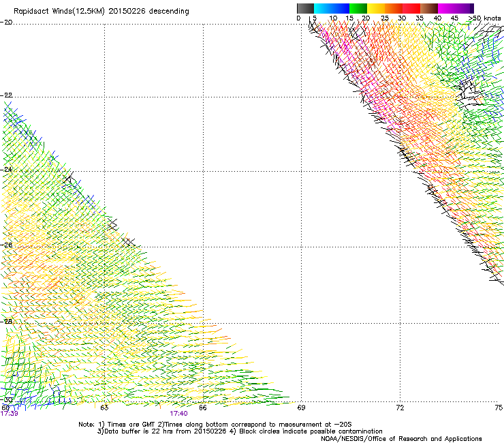Click the gray 0-5 knots color segment
This screenshot has height=443, width=504.
click(305, 8)
